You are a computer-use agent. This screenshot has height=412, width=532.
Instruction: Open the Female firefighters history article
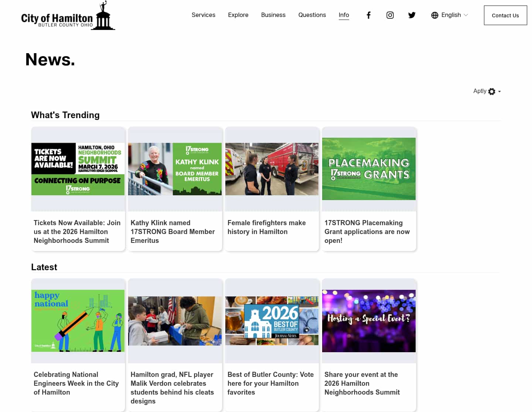272,169
